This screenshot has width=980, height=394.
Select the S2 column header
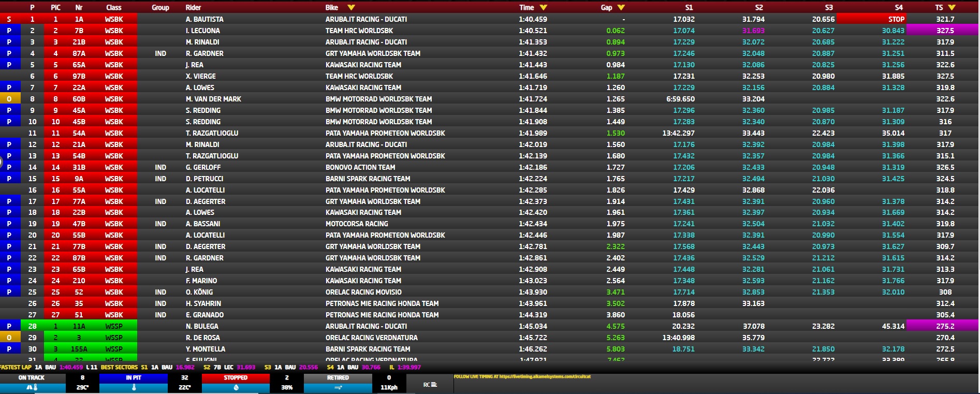click(759, 7)
